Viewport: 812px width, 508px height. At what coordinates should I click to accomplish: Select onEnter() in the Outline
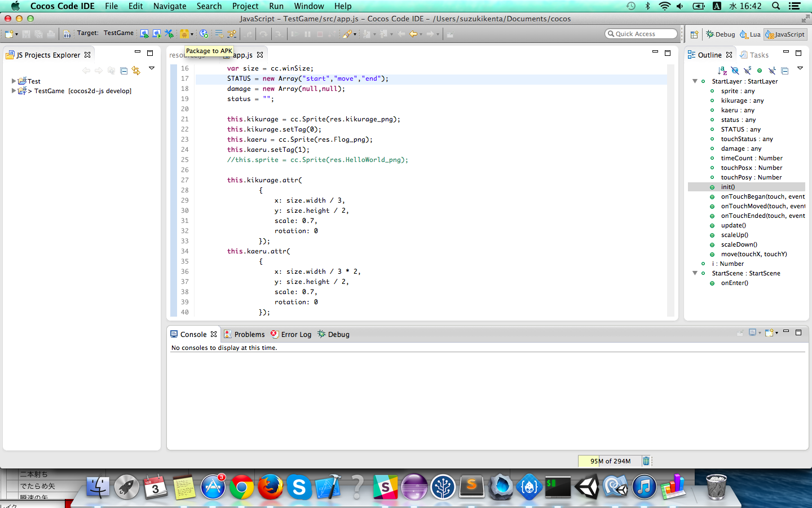click(734, 283)
